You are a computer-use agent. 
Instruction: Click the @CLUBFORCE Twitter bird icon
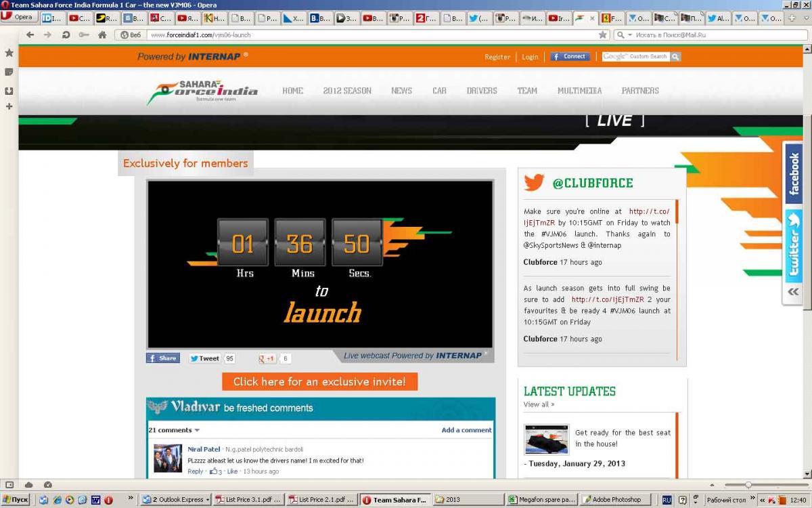[x=534, y=183]
